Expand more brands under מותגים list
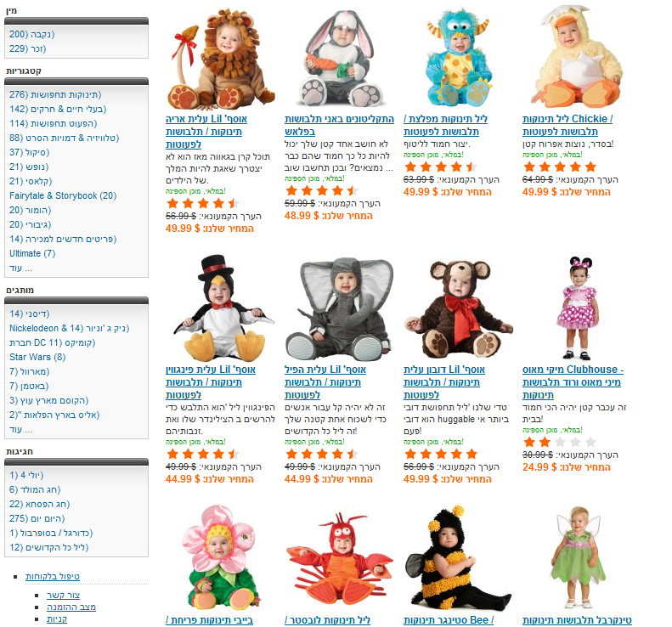 (20, 429)
